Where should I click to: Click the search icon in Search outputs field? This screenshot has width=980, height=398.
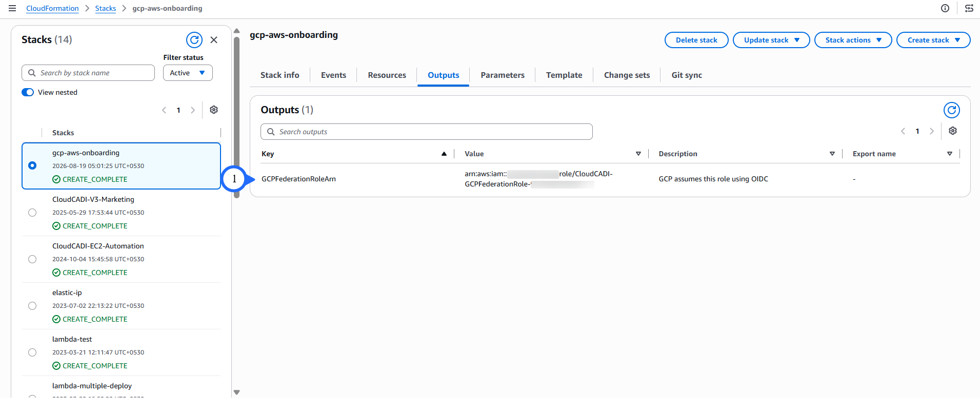(x=271, y=132)
